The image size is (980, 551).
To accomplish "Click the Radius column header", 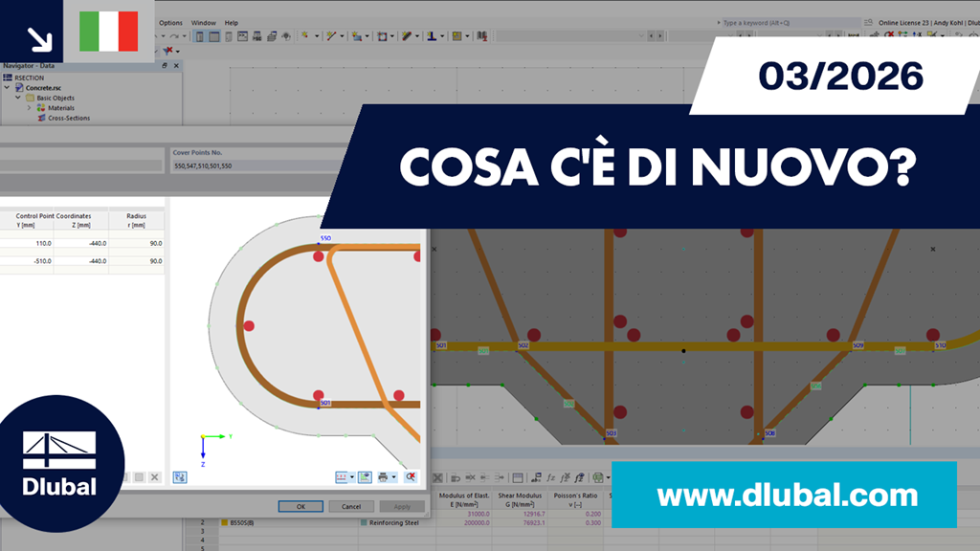I will tap(136, 221).
